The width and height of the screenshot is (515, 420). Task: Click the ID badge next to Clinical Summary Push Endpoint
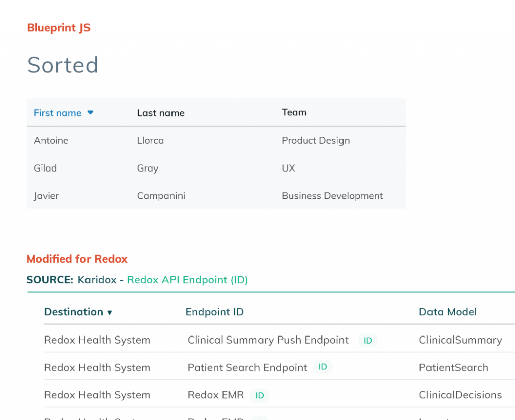(367, 341)
